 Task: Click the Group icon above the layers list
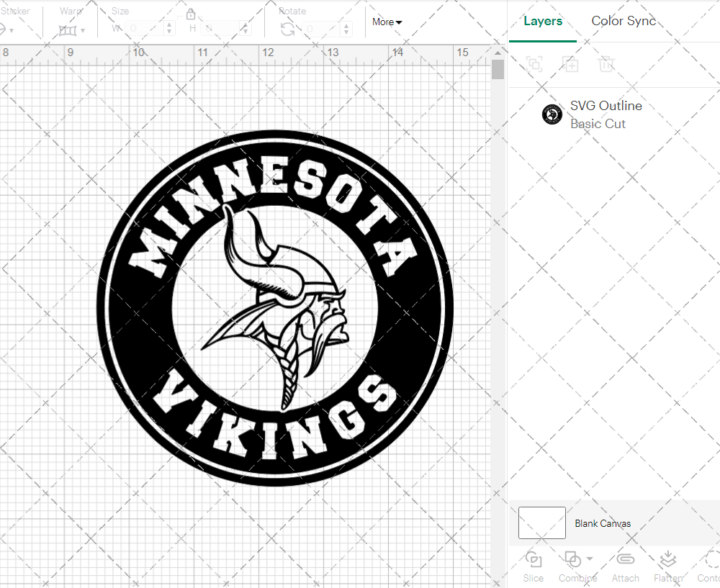coord(534,64)
